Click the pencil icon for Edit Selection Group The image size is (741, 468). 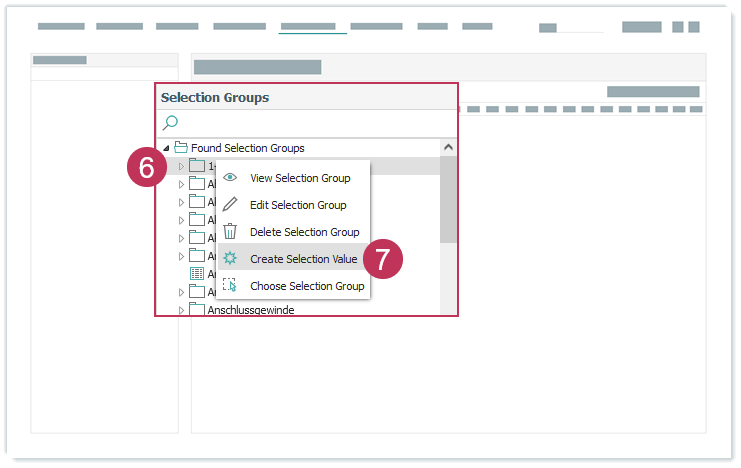point(230,205)
